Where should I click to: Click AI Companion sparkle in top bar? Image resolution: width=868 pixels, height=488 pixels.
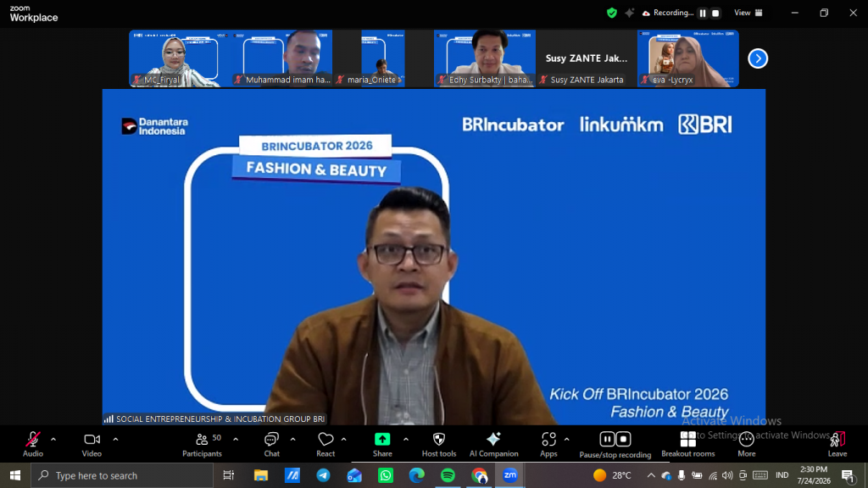tap(630, 13)
